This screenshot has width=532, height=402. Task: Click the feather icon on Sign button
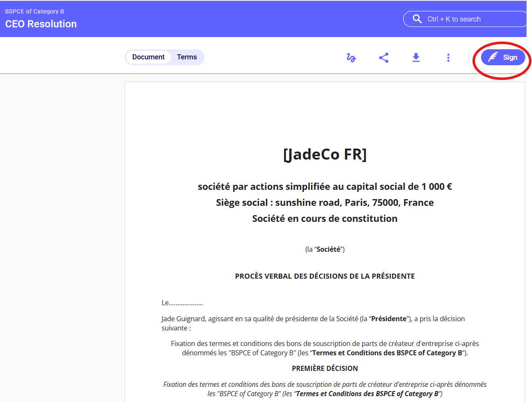click(x=493, y=57)
